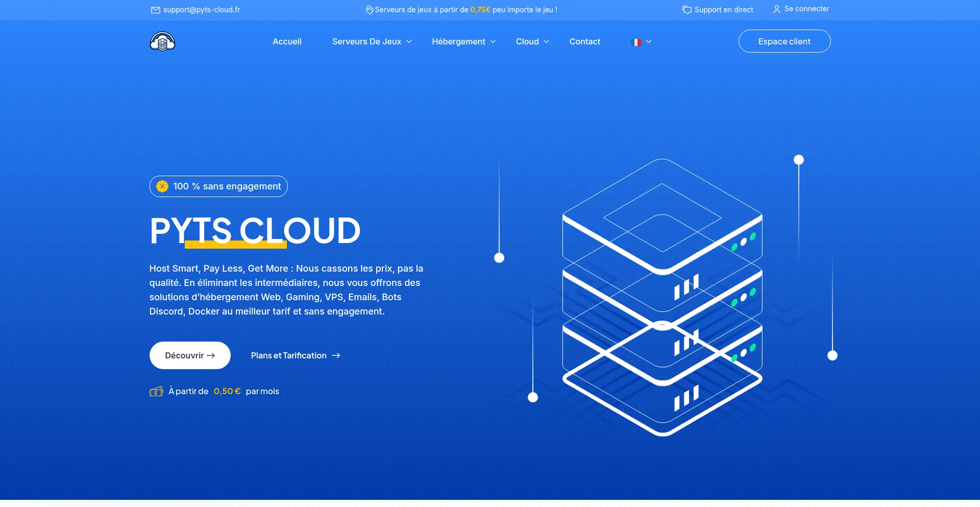Click the price tag icon in top banner

370,10
